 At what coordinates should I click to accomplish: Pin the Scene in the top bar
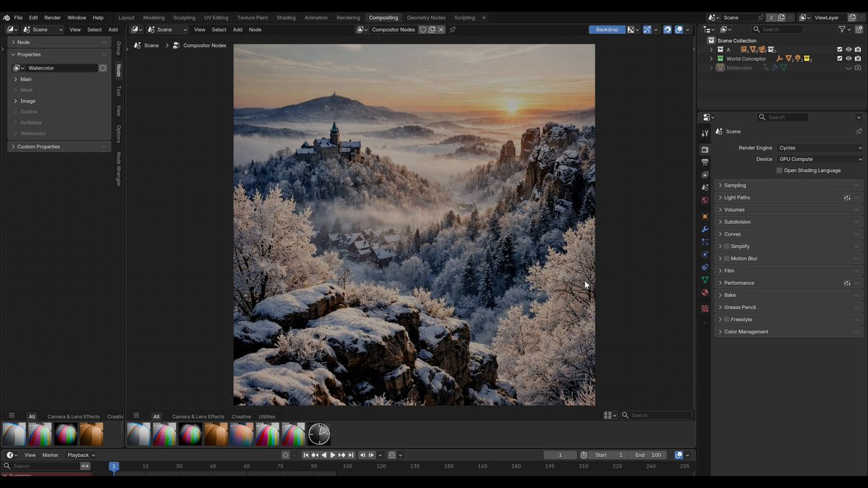[760, 17]
